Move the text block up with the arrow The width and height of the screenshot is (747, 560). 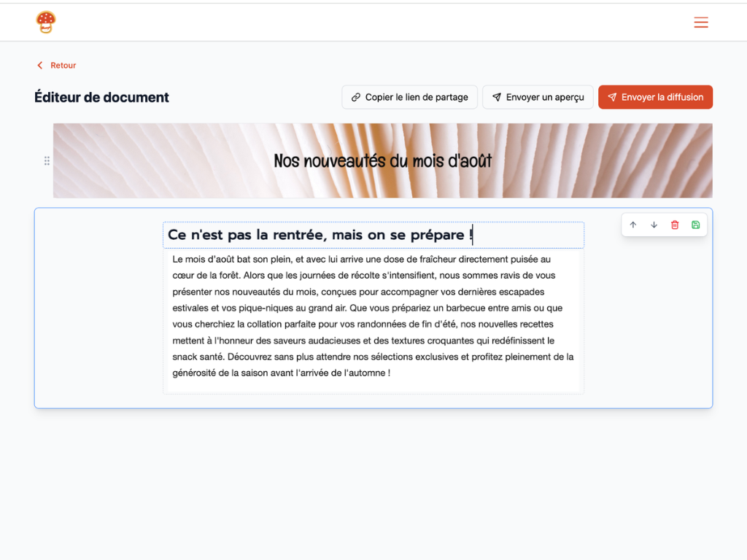[634, 225]
